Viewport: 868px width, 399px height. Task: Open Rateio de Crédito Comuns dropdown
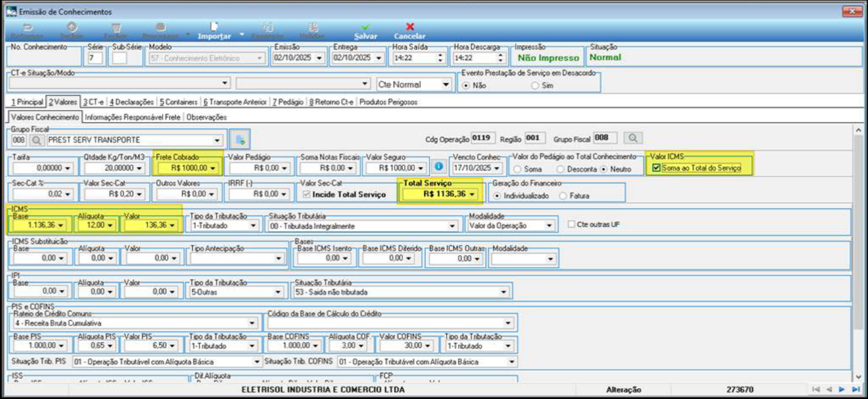click(x=252, y=323)
